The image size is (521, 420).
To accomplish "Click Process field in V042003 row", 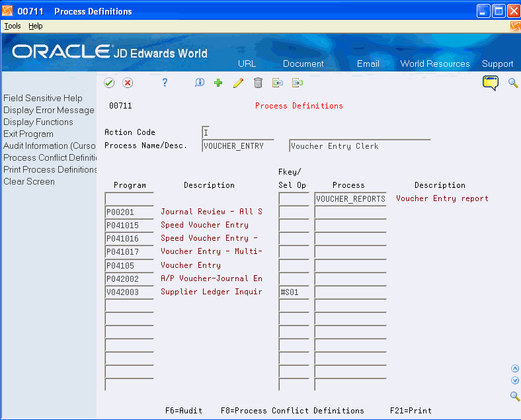I will 350,292.
